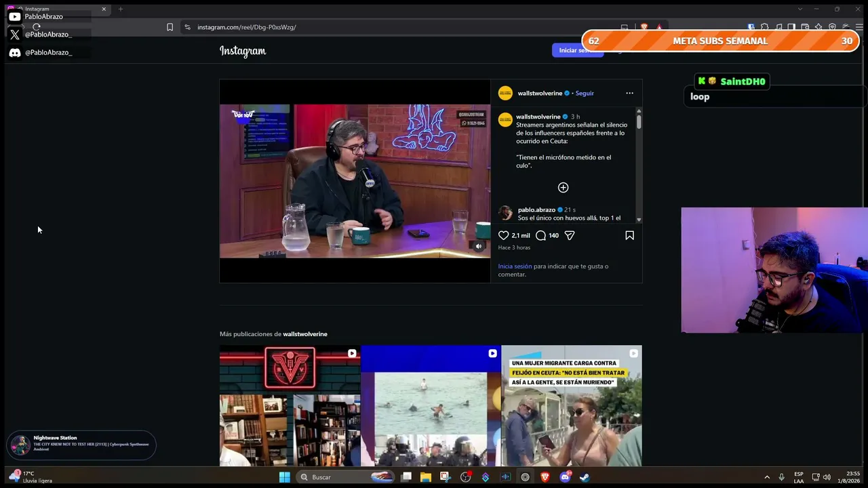This screenshot has height=488, width=868.
Task: Open the Windows Start menu
Action: 285,477
